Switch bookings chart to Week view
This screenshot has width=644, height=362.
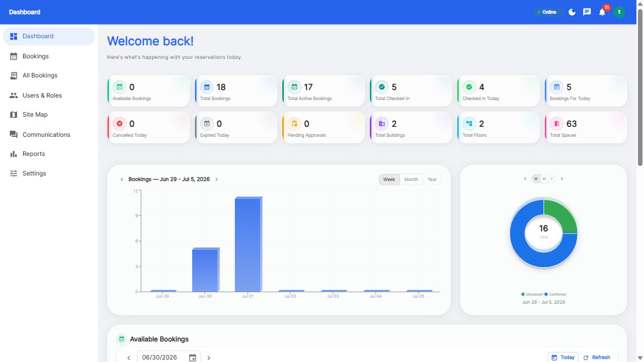(389, 179)
